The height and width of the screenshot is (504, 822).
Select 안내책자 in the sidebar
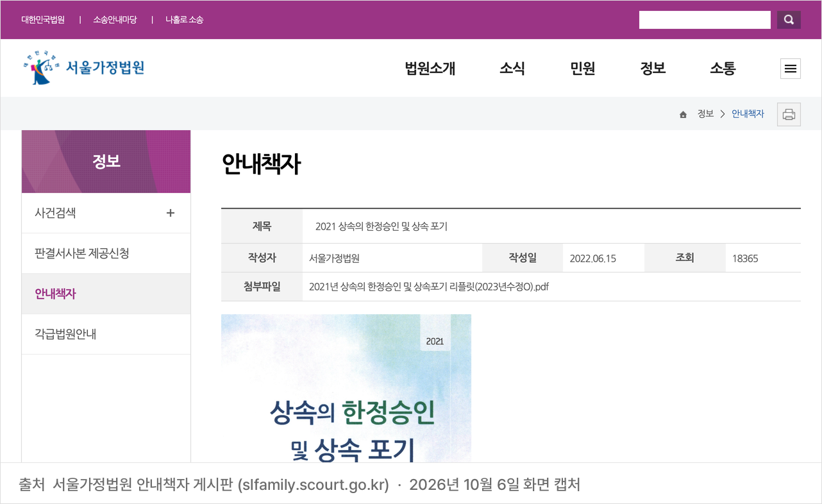106,294
